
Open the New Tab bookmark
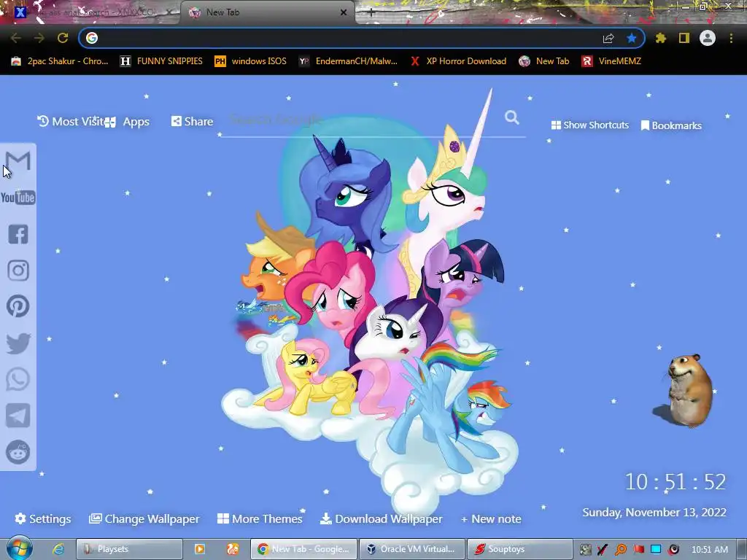[544, 61]
